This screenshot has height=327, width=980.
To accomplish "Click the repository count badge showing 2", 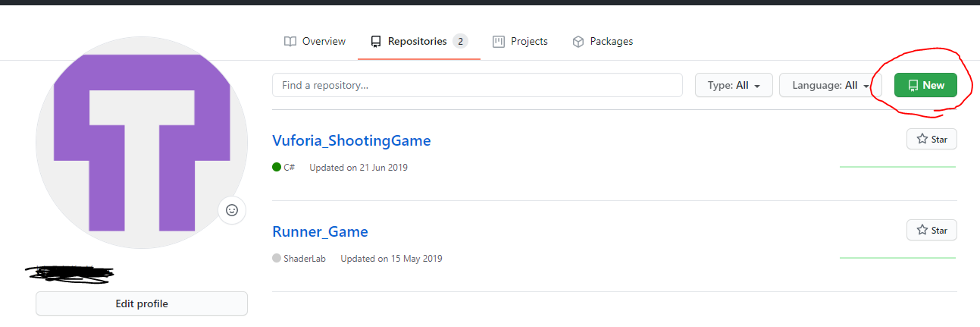I will click(460, 41).
